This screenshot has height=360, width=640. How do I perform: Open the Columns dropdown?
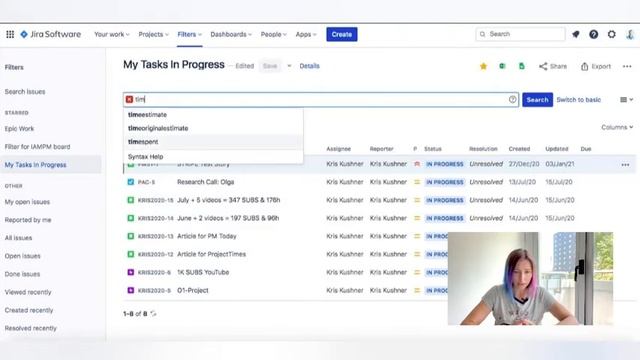(617, 127)
